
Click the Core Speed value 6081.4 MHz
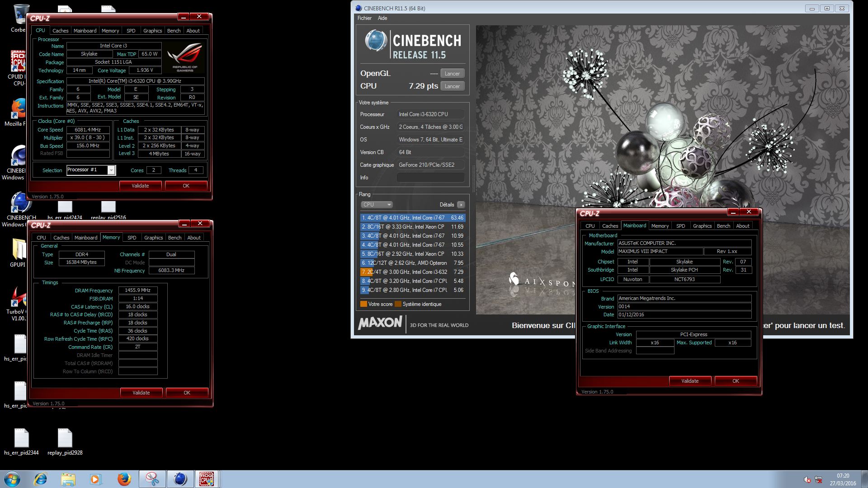[x=89, y=130]
